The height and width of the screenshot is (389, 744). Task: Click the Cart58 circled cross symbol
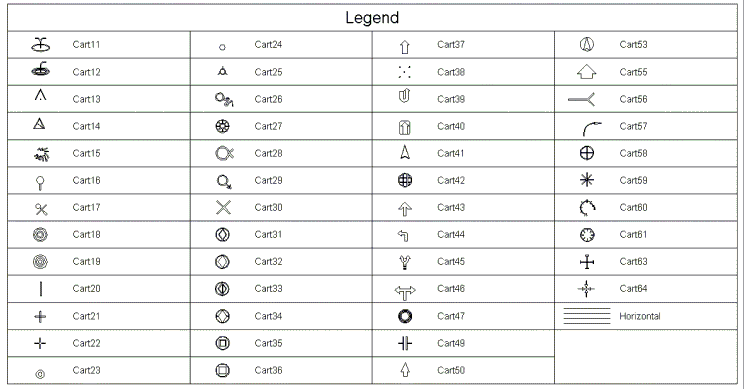coord(587,153)
